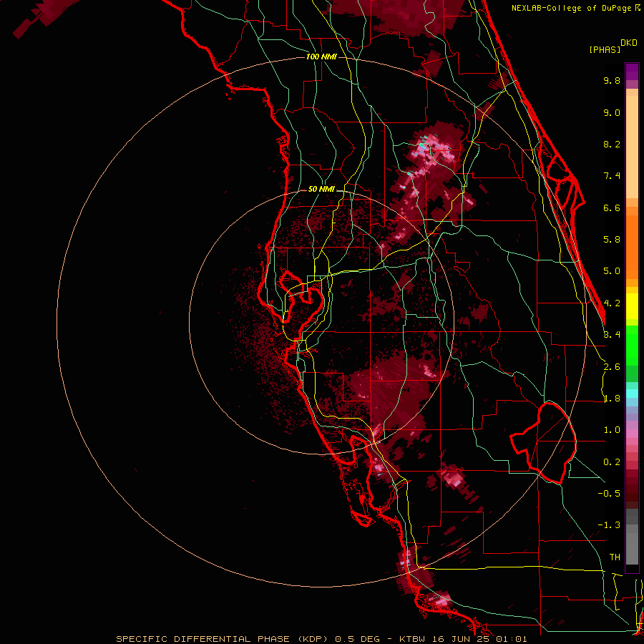Select the 7.4 scale value
The image size is (644, 644).
[612, 176]
